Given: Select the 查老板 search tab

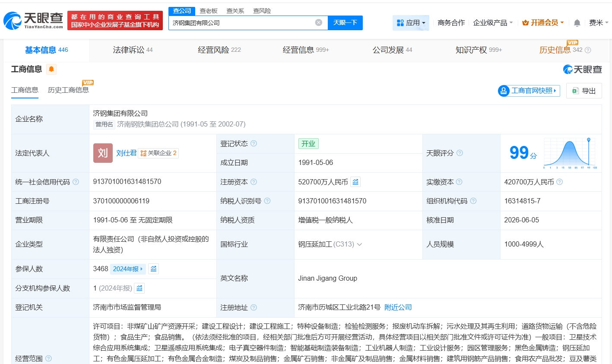Looking at the screenshot, I should pyautogui.click(x=209, y=11).
